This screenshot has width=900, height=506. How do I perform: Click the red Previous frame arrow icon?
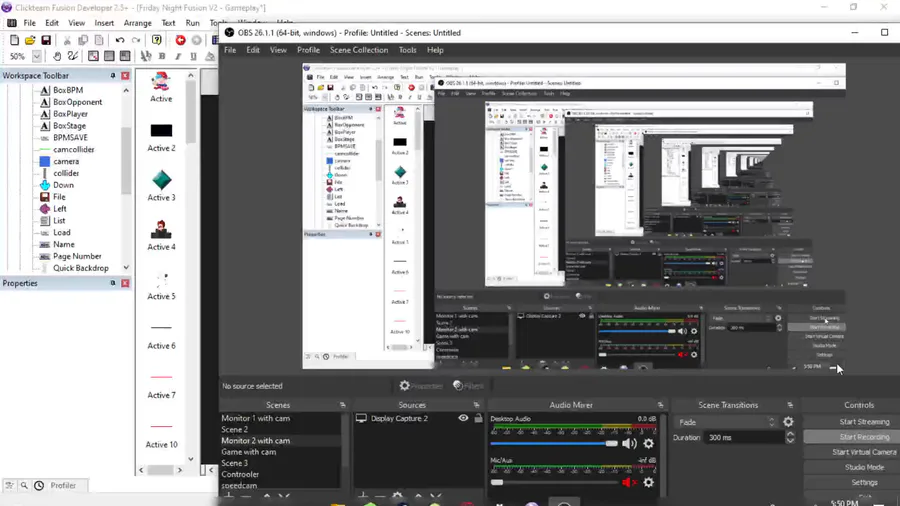pos(180,40)
